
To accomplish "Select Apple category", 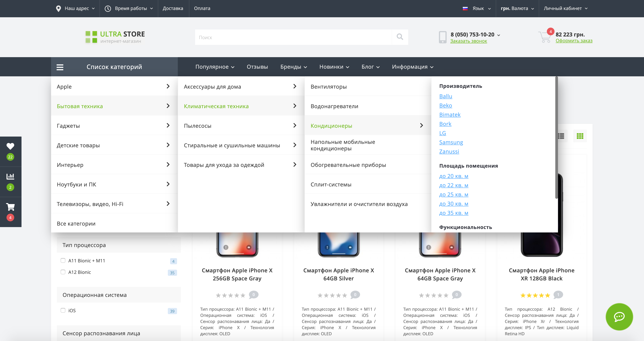I will 114,86.
